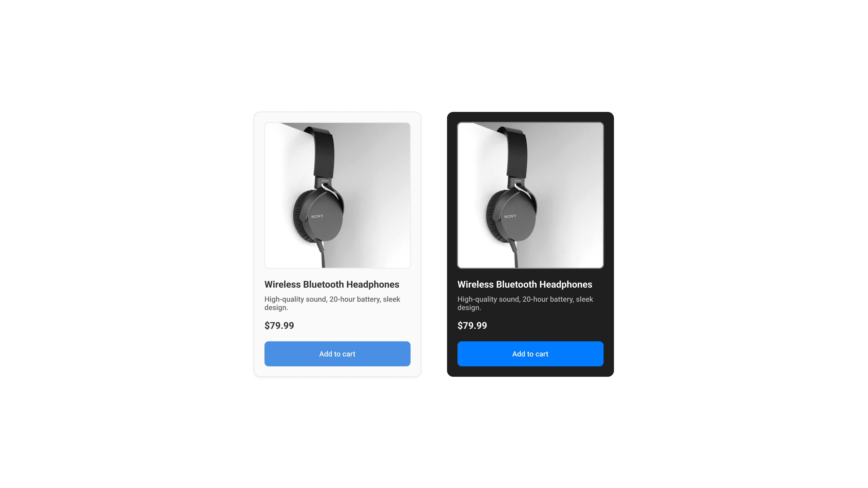
Task: Click Add to cart on light card
Action: coord(337,354)
